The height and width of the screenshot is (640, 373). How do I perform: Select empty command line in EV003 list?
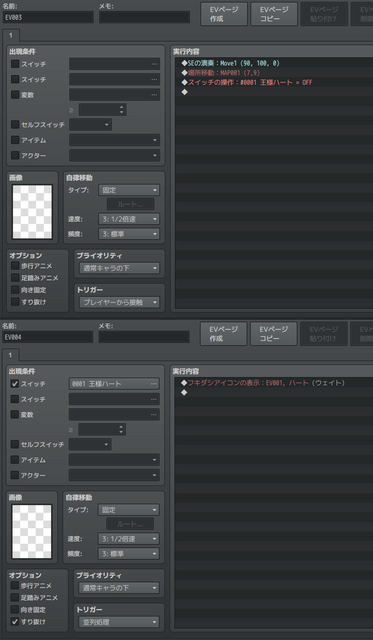274,92
